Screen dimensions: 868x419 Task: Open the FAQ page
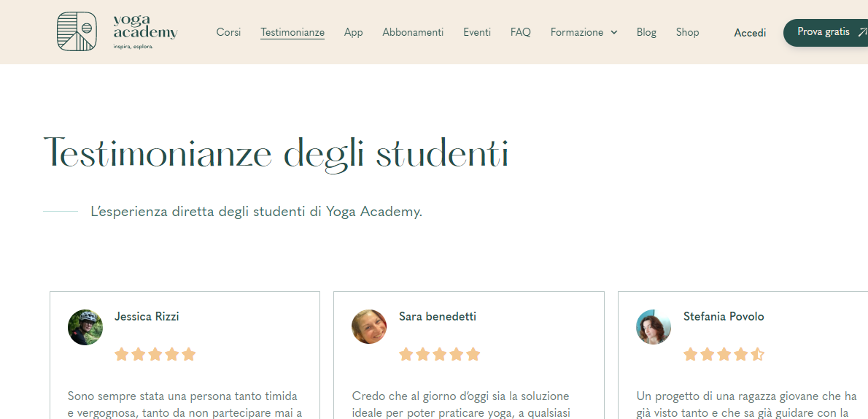tap(520, 32)
